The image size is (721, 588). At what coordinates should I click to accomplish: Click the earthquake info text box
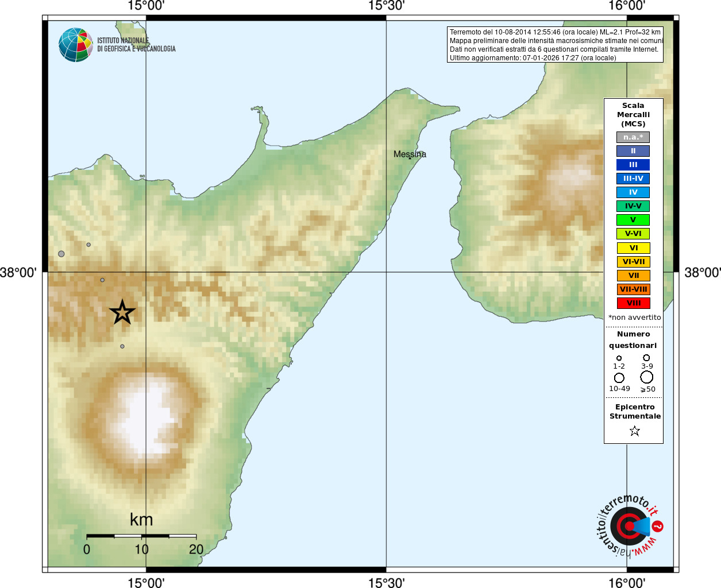(x=555, y=45)
